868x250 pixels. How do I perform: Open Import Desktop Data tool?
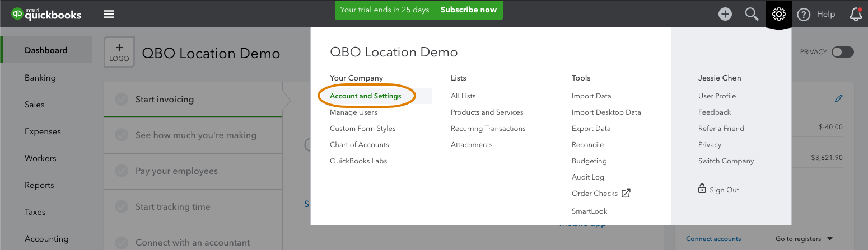point(606,112)
